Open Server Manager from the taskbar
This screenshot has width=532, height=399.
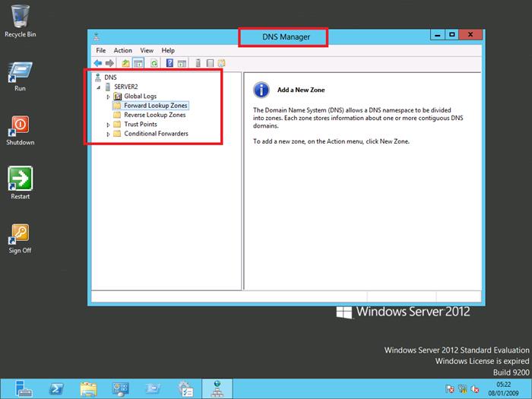click(24, 388)
